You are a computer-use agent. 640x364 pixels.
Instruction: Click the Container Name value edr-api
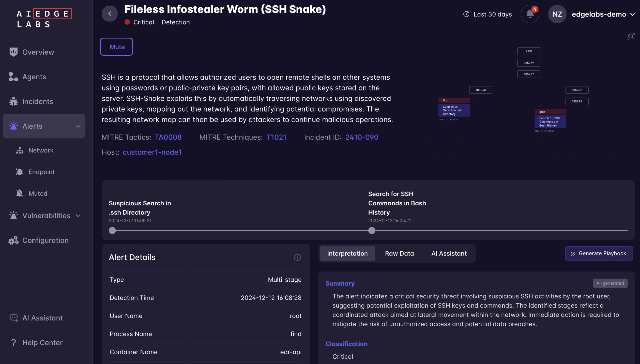(291, 352)
